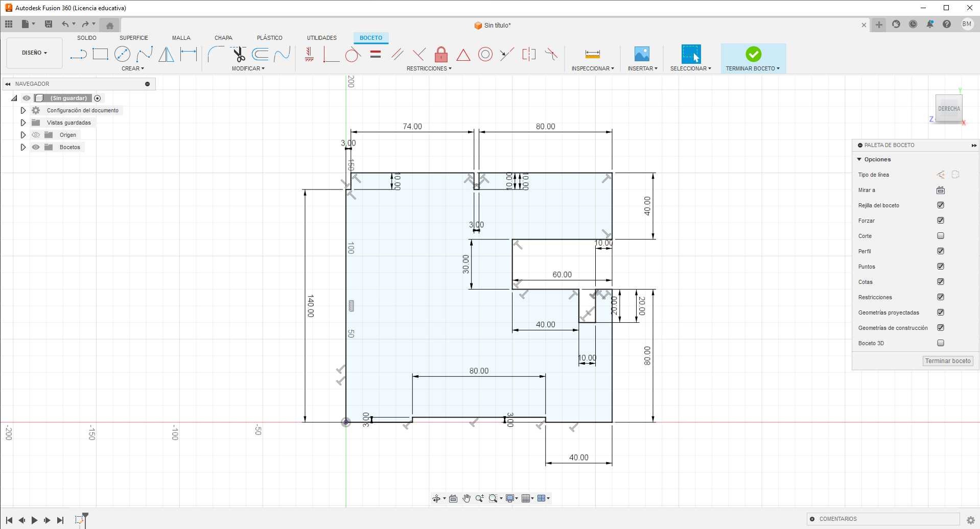Screen dimensions: 980x529
Task: Toggle the Perfil checkbox
Action: click(941, 251)
